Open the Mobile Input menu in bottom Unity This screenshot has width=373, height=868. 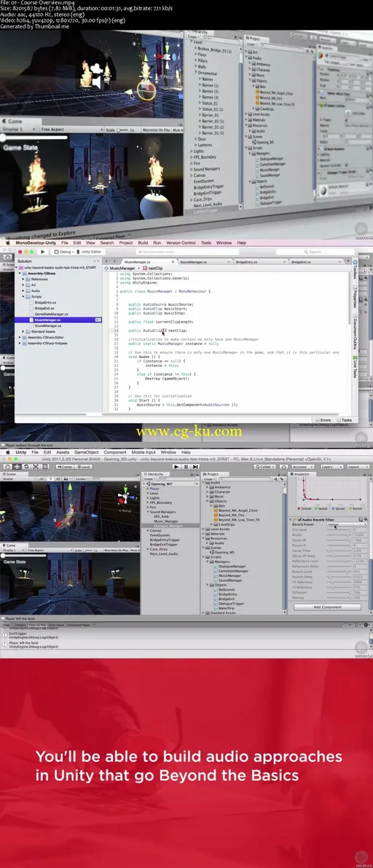[x=143, y=452]
